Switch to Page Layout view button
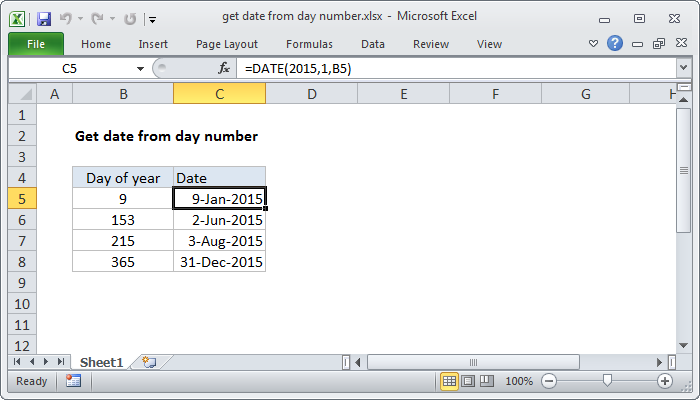Screen dimensions: 700x400 (468, 381)
